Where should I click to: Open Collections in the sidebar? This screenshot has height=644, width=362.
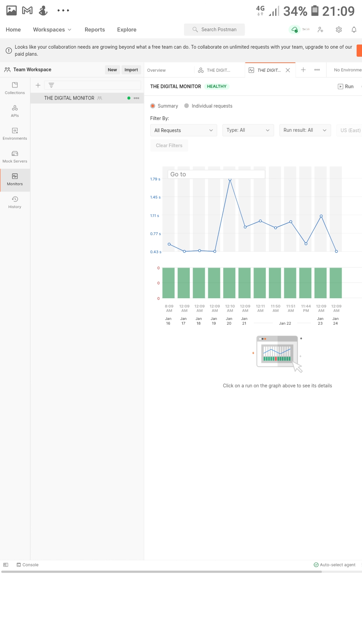(15, 88)
